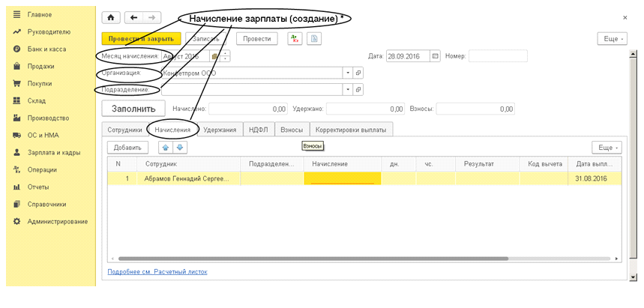Open the Покупки cart icon
Screen dimensions: 644x308
(x=16, y=83)
